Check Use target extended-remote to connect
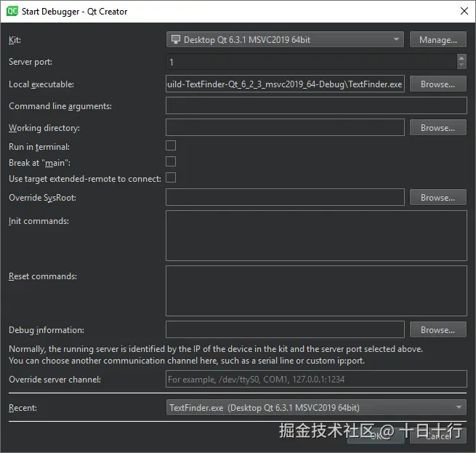This screenshot has width=476, height=453. click(x=171, y=177)
